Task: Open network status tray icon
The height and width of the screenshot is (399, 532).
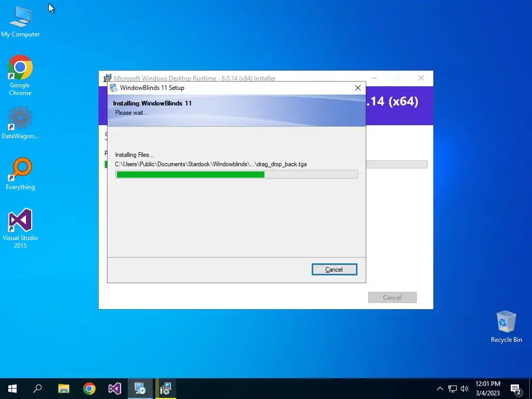Action: coord(453,389)
